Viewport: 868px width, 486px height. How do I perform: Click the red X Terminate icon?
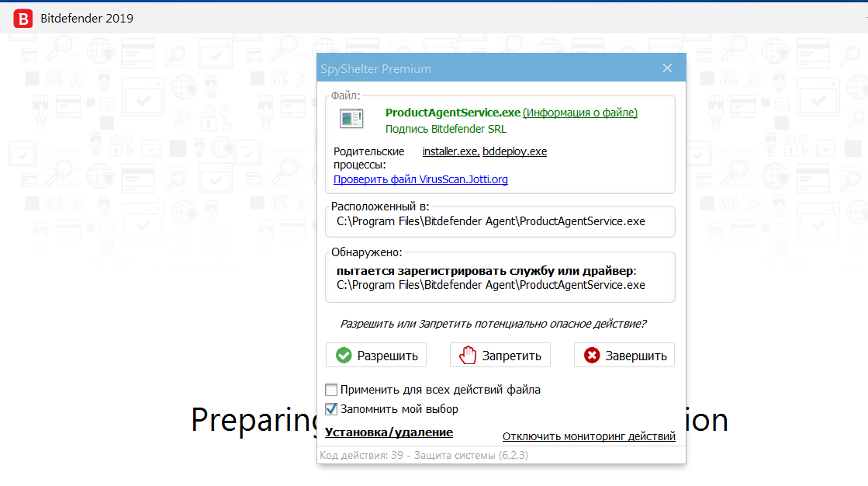592,356
